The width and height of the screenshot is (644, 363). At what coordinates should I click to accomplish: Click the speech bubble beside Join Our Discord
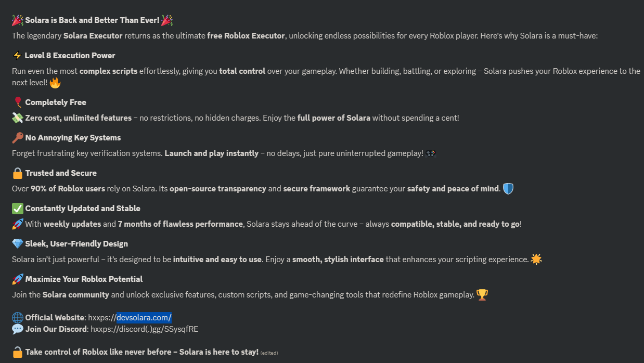coord(18,329)
